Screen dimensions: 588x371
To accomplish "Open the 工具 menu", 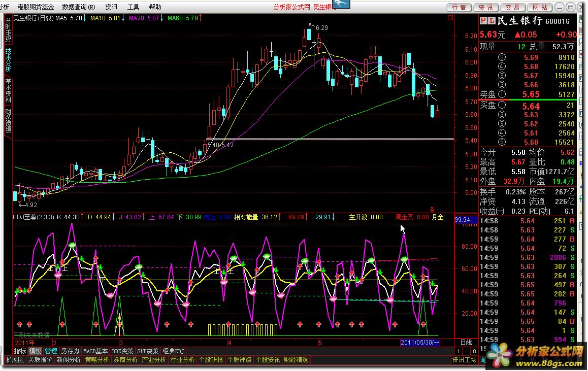I will pos(133,7).
